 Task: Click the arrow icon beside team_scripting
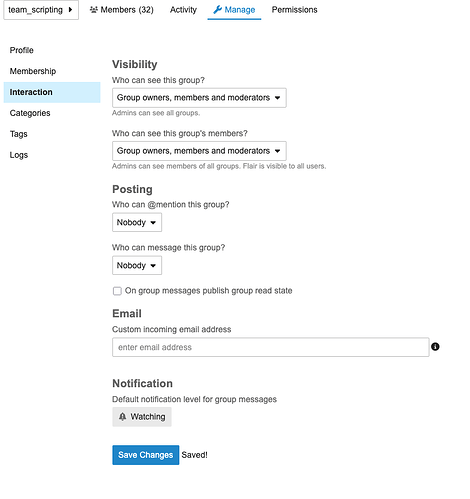[70, 10]
